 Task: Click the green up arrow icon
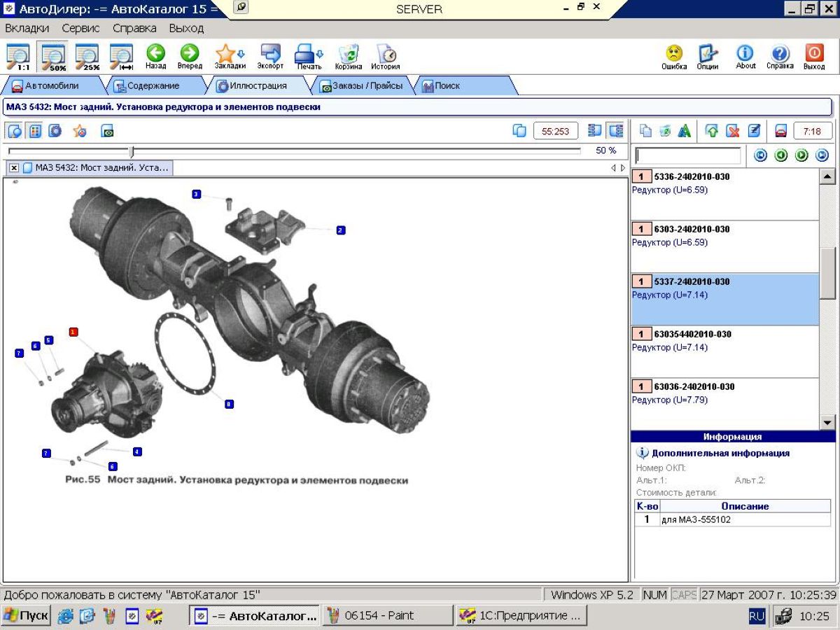pyautogui.click(x=712, y=131)
